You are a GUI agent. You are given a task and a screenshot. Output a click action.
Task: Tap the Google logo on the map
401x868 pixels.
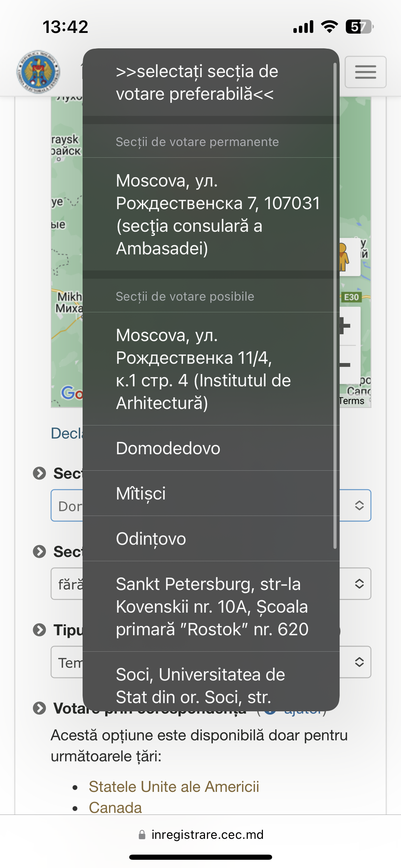coord(72,393)
